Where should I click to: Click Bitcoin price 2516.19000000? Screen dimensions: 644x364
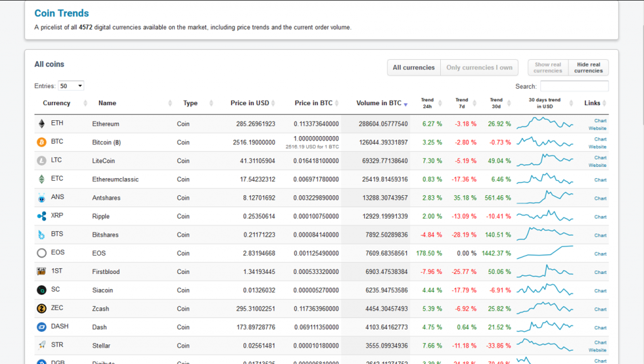(x=254, y=142)
